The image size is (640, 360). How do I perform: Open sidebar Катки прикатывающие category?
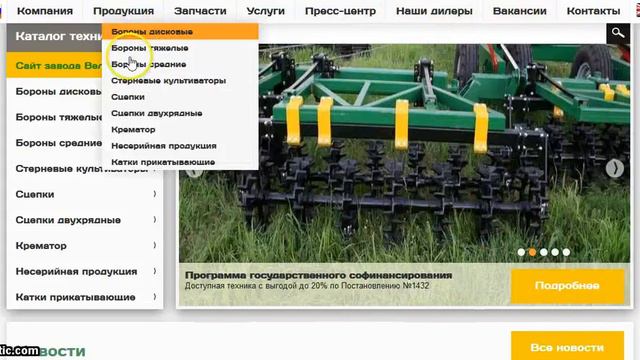click(x=76, y=297)
